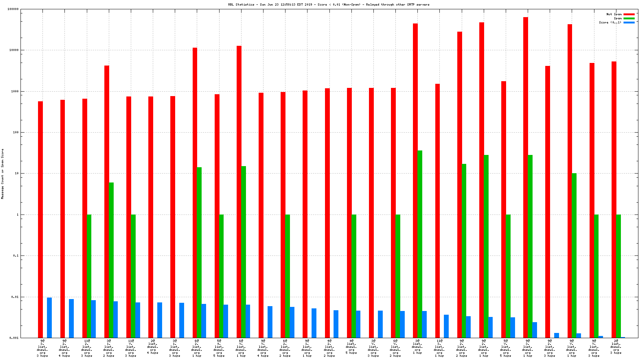The width and height of the screenshot is (644, 362).
Task: Click the '5@ 0.list.dnswl.org 5 hops' axis label
Action: tap(219, 348)
